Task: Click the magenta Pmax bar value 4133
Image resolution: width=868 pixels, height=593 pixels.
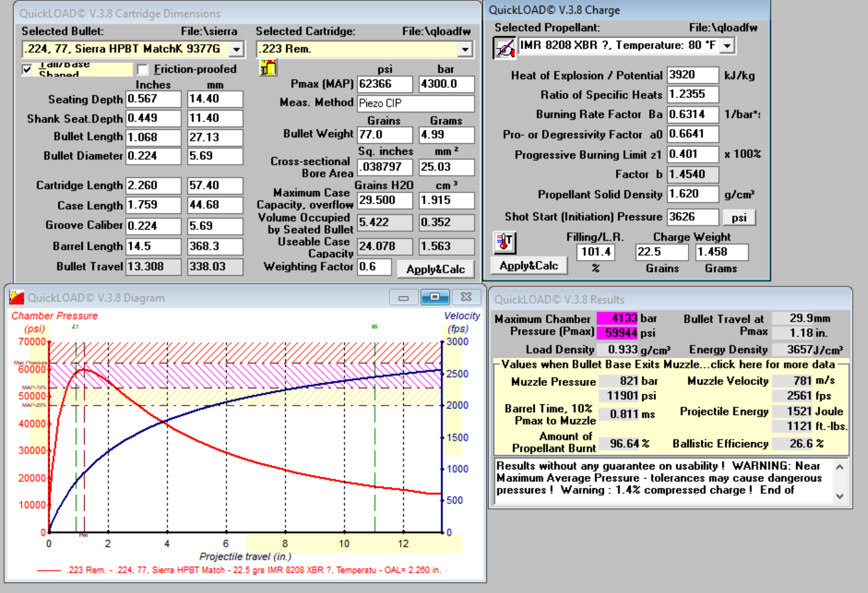Action: point(618,319)
